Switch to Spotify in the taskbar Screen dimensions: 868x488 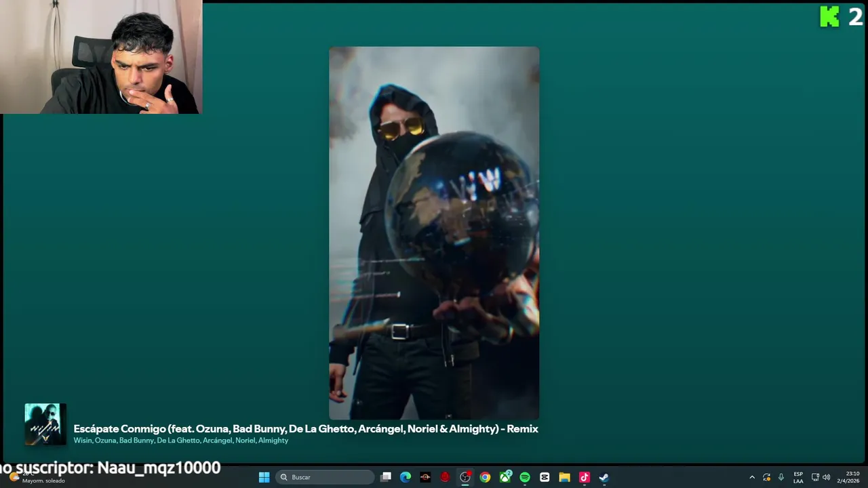pyautogui.click(x=525, y=477)
